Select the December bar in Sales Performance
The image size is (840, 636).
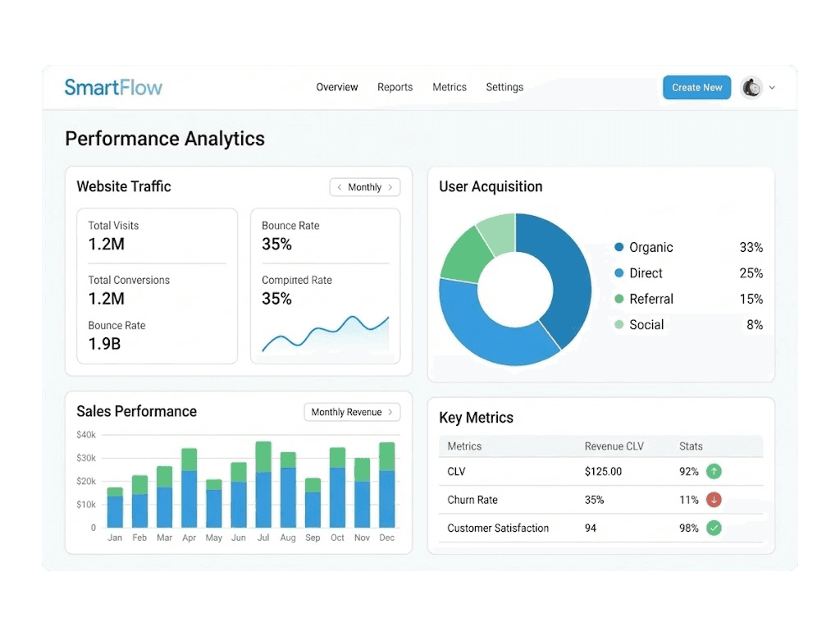click(x=386, y=484)
